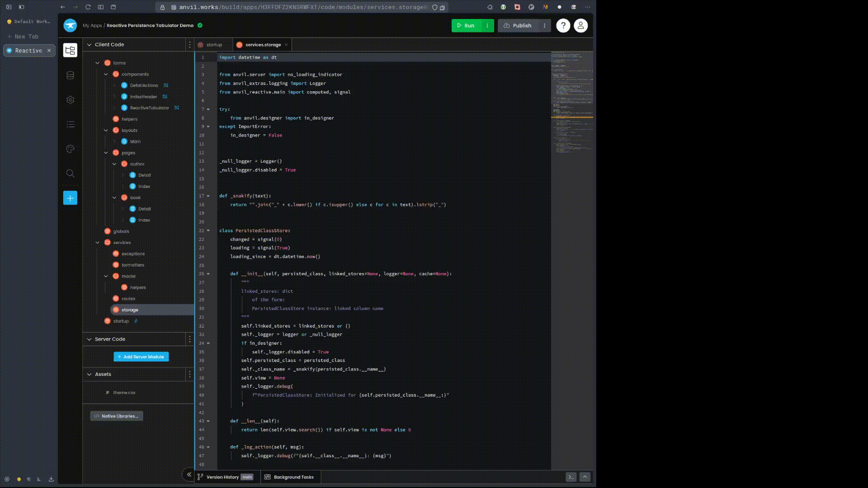Open the App Browser sidebar panel
This screenshot has height=488, width=868.
click(70, 50)
